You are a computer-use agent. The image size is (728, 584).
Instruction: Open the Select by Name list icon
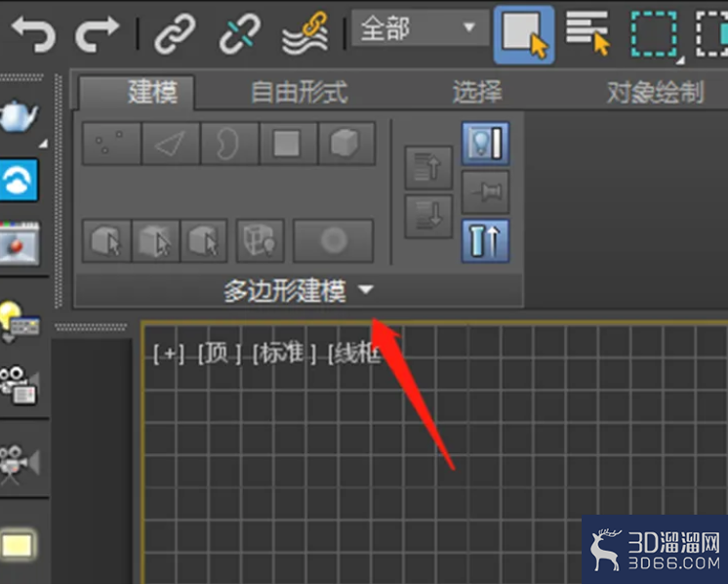(x=587, y=33)
